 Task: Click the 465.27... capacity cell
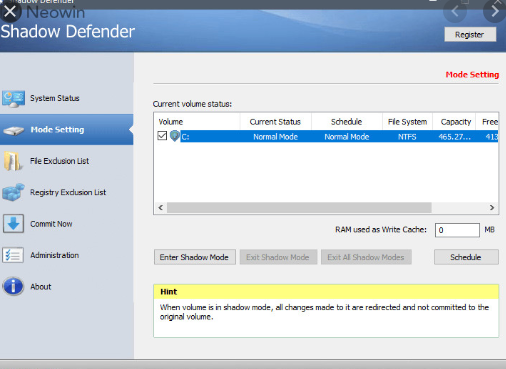pos(455,137)
